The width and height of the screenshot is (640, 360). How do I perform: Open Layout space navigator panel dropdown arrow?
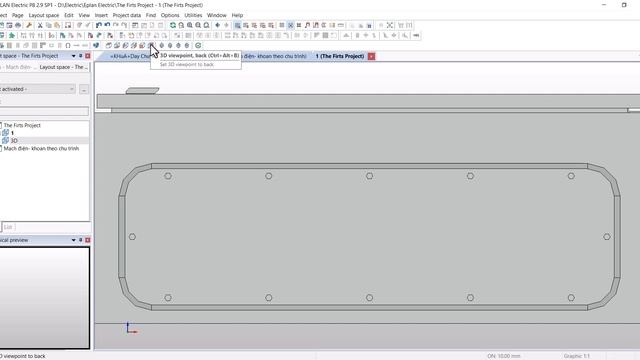point(73,56)
